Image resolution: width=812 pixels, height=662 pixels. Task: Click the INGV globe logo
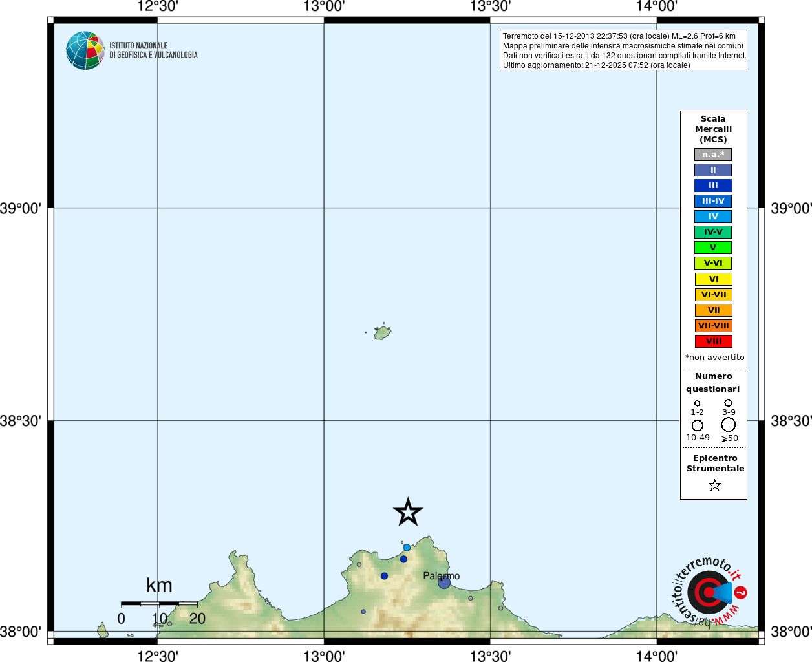[85, 50]
